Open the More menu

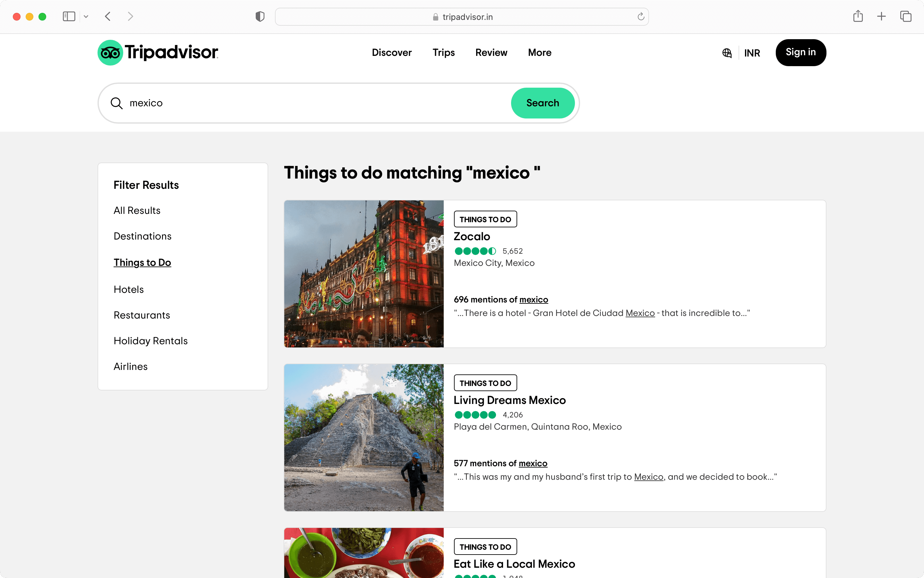[x=540, y=52]
